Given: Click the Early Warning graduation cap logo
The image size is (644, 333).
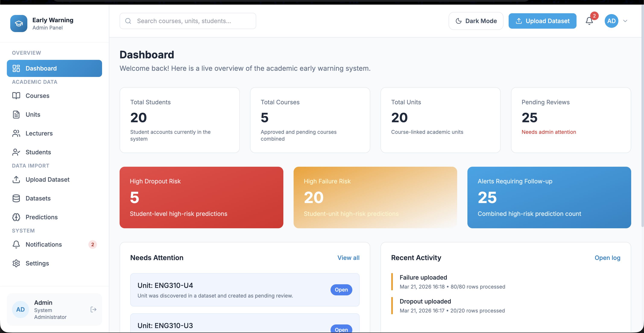Looking at the screenshot, I should pos(19,24).
